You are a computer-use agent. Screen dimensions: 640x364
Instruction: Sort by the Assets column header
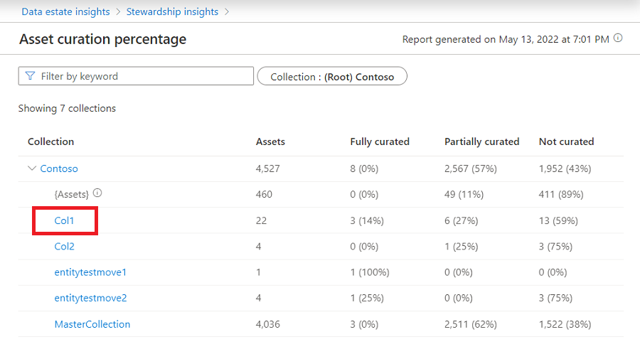[x=270, y=141]
